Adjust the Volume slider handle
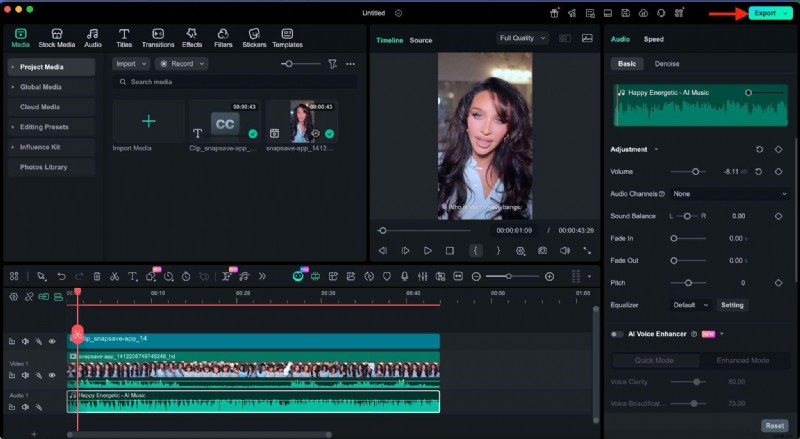Screen dimensions: 800x439 pos(695,172)
